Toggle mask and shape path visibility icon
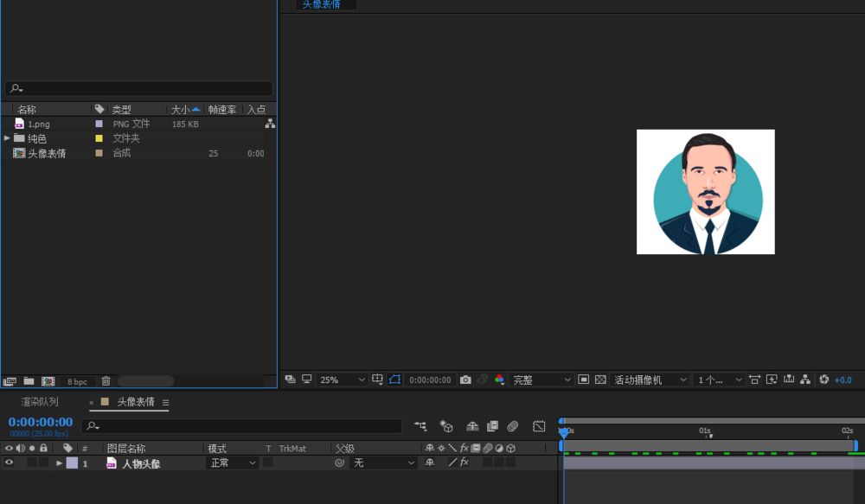 [394, 380]
